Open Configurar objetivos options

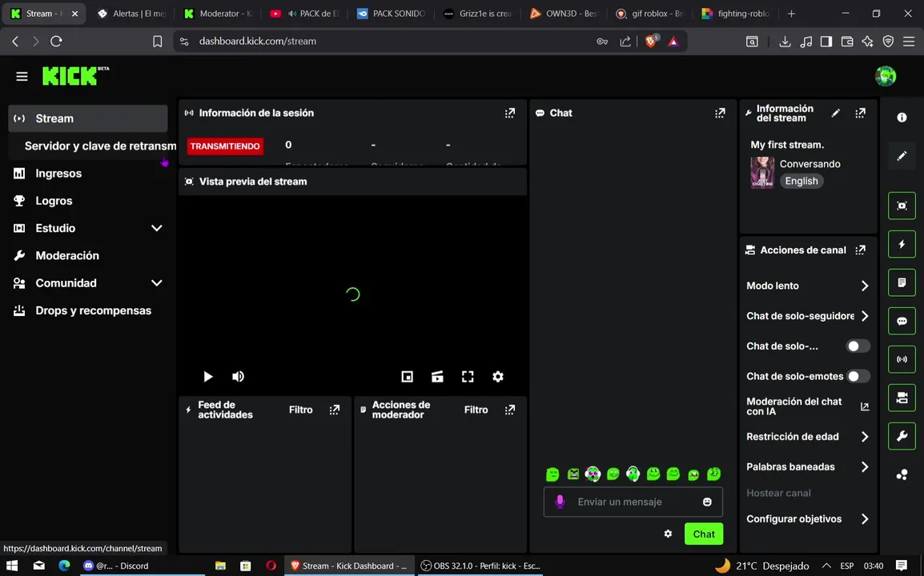click(x=807, y=519)
